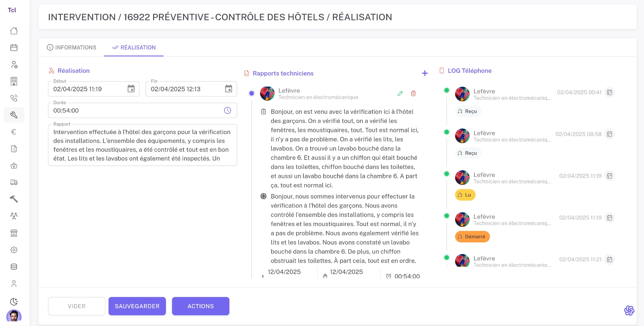The image size is (644, 326).
Task: Open the Durée clock time selector
Action: tap(227, 110)
